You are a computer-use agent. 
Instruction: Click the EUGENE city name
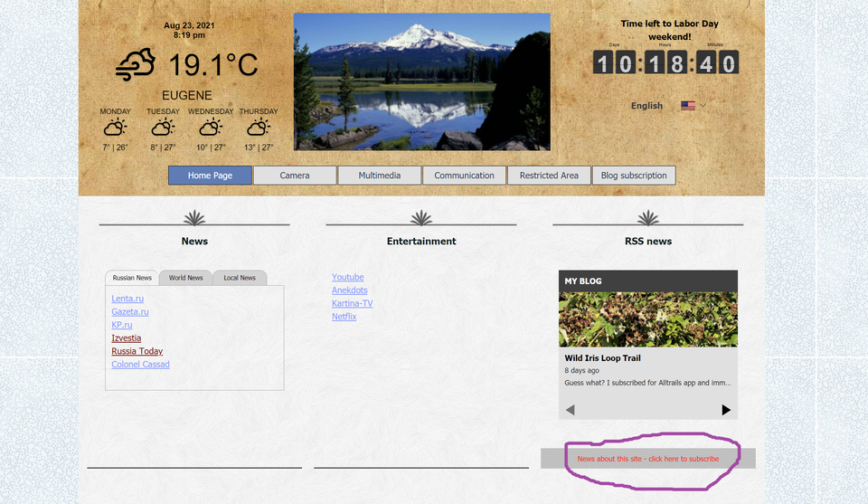(x=187, y=95)
